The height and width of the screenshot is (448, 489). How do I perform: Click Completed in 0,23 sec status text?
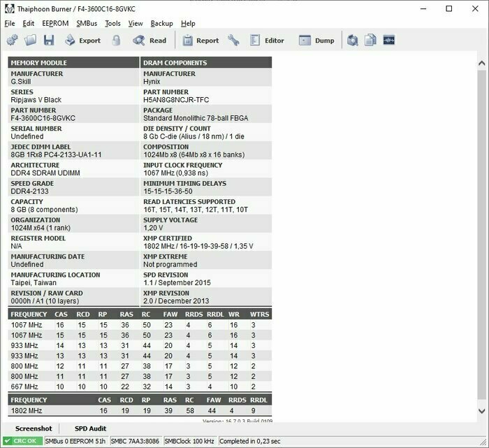[250, 441]
